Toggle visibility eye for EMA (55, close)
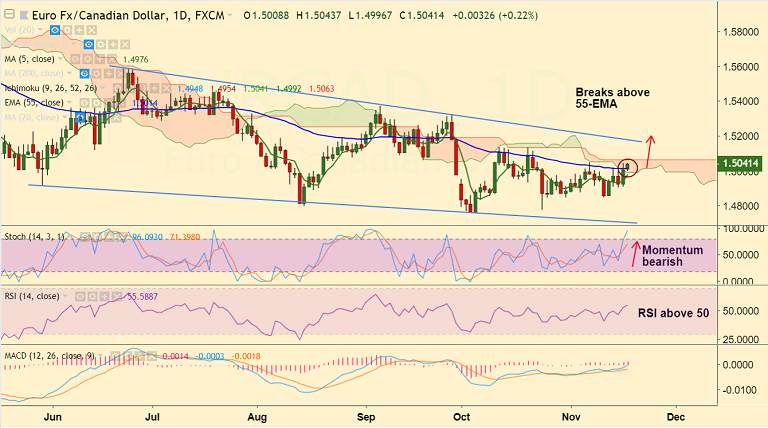Screen dimensions: 768x428 click(84, 103)
